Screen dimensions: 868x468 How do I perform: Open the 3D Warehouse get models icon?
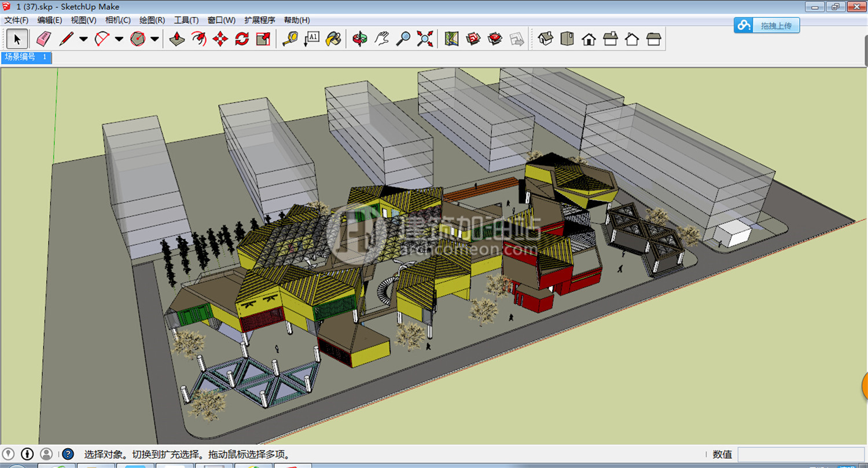click(x=473, y=39)
